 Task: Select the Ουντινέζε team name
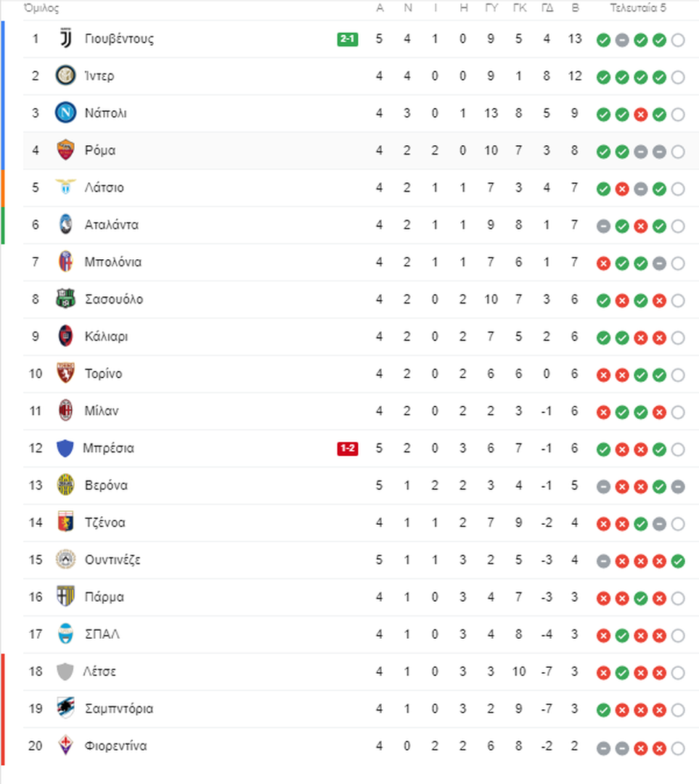pyautogui.click(x=113, y=560)
